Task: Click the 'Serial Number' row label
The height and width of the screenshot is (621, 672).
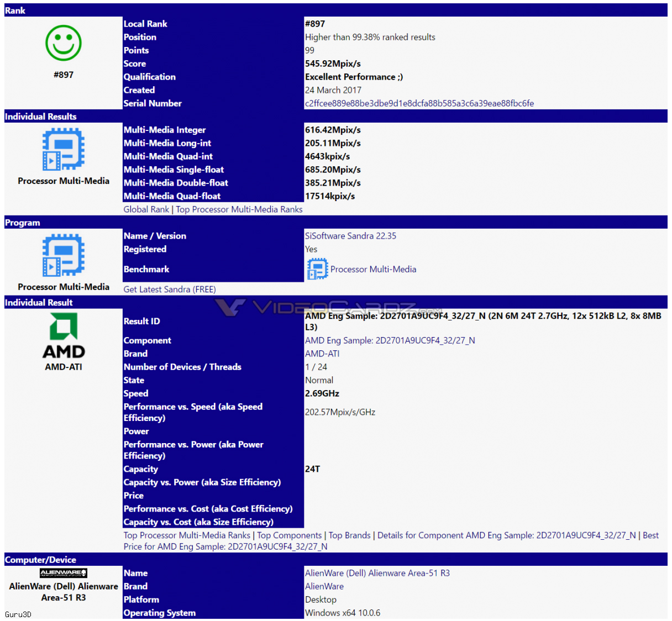Action: click(153, 103)
